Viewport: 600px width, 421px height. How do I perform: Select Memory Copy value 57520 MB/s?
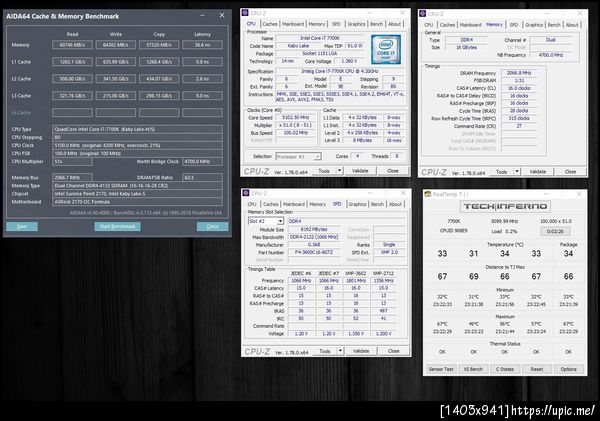(x=159, y=45)
